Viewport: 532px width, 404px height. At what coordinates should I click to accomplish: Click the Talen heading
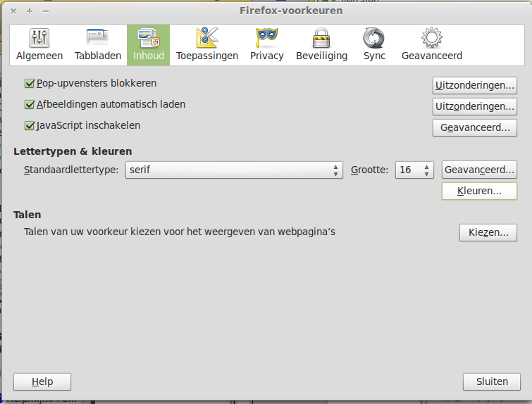pyautogui.click(x=27, y=215)
